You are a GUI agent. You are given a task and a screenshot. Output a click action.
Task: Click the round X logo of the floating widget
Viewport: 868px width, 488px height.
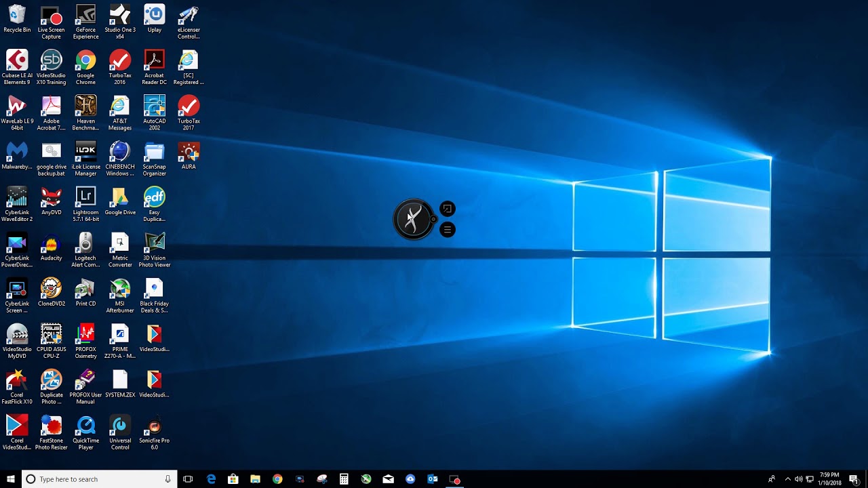tap(414, 220)
